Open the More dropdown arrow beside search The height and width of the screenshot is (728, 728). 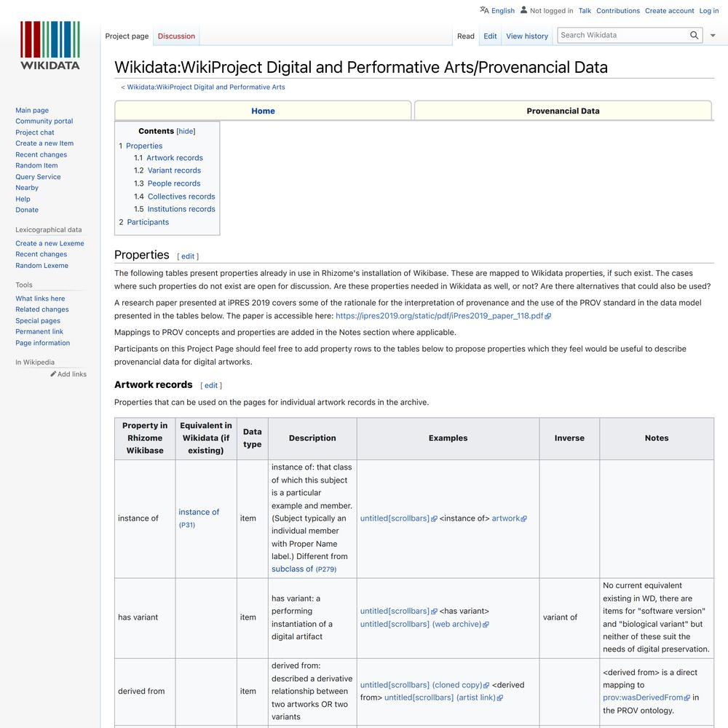pyautogui.click(x=713, y=36)
